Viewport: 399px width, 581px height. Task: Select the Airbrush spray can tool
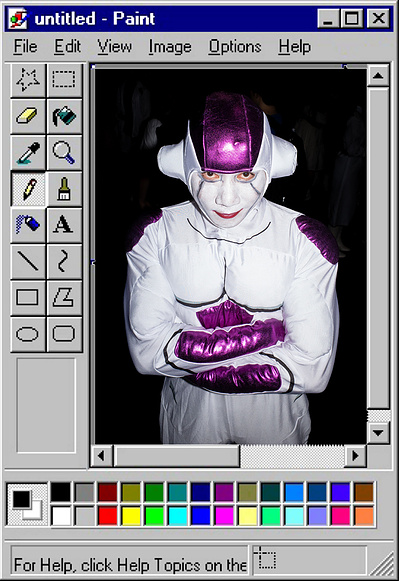click(x=28, y=225)
